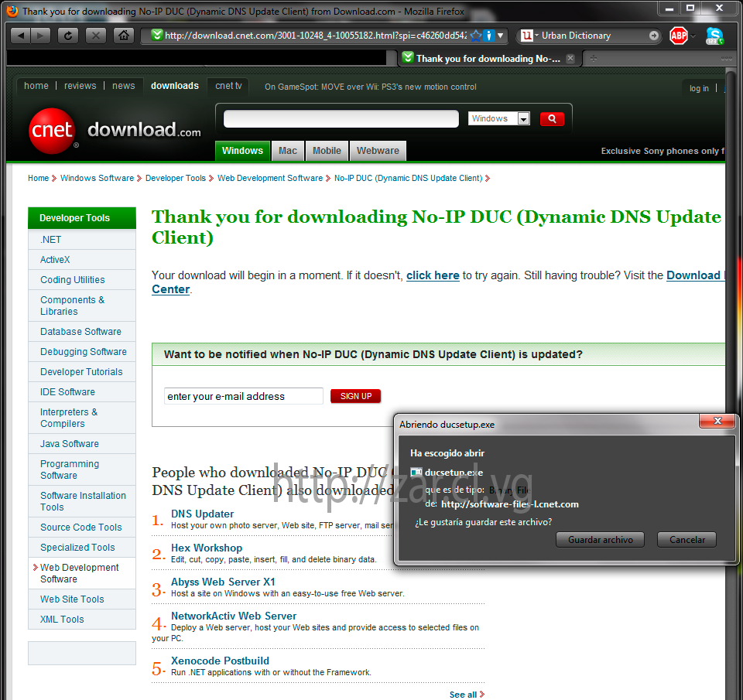Click the search go arrow in search box

(x=653, y=36)
